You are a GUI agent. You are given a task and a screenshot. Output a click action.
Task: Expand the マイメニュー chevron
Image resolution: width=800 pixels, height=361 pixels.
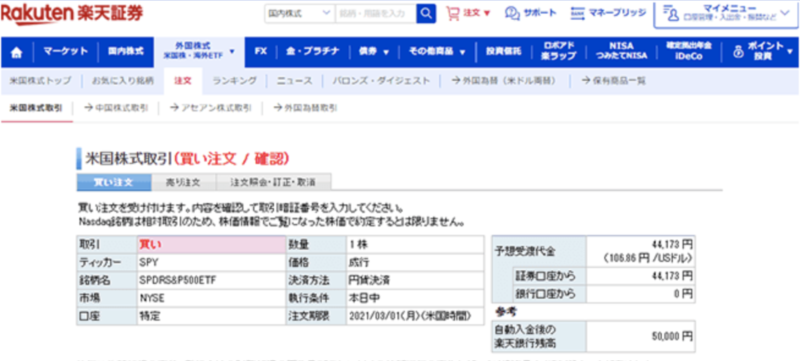pyautogui.click(x=784, y=13)
